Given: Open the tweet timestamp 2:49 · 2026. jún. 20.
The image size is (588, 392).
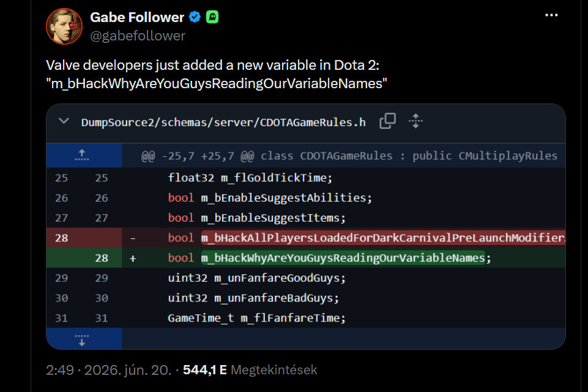Looking at the screenshot, I should pos(109,370).
